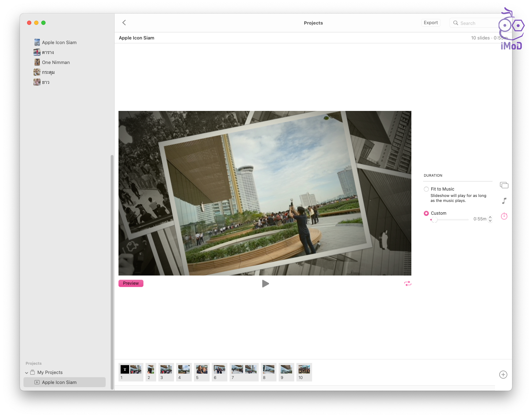Open the Duration settings clock icon
The image size is (532, 417).
point(504,216)
